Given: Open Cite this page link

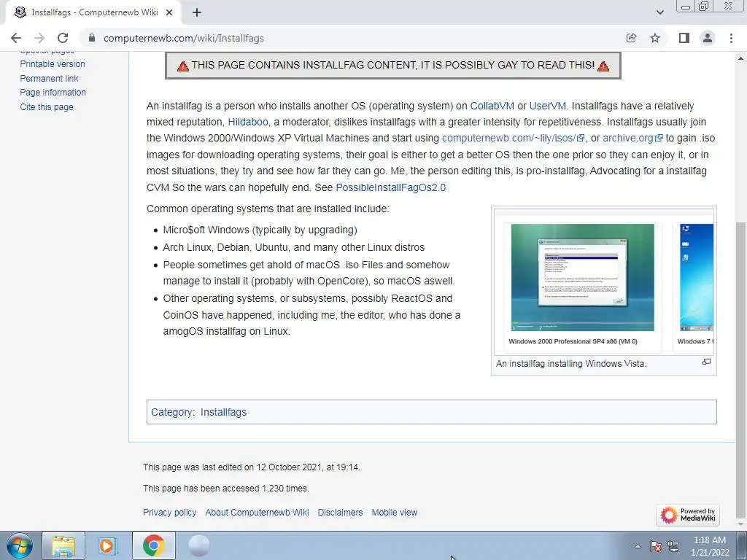Looking at the screenshot, I should click(x=47, y=107).
